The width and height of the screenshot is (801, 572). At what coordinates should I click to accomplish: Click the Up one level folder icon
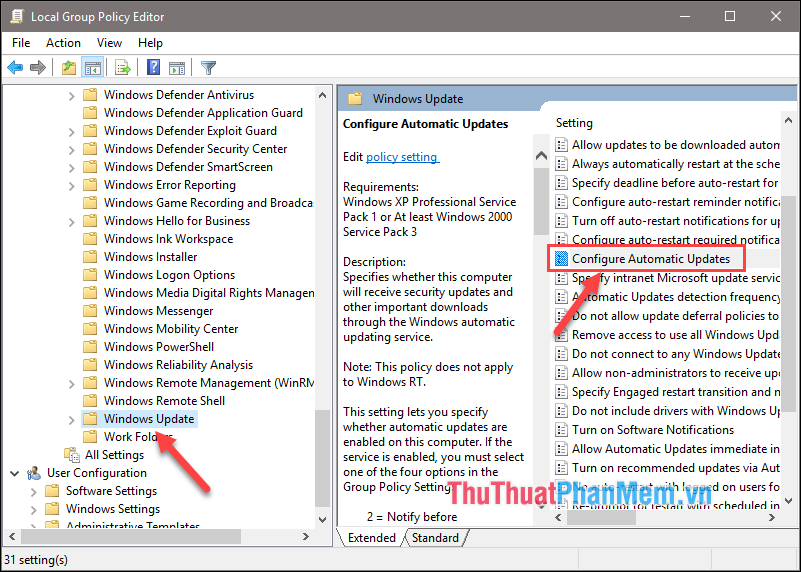(x=68, y=67)
